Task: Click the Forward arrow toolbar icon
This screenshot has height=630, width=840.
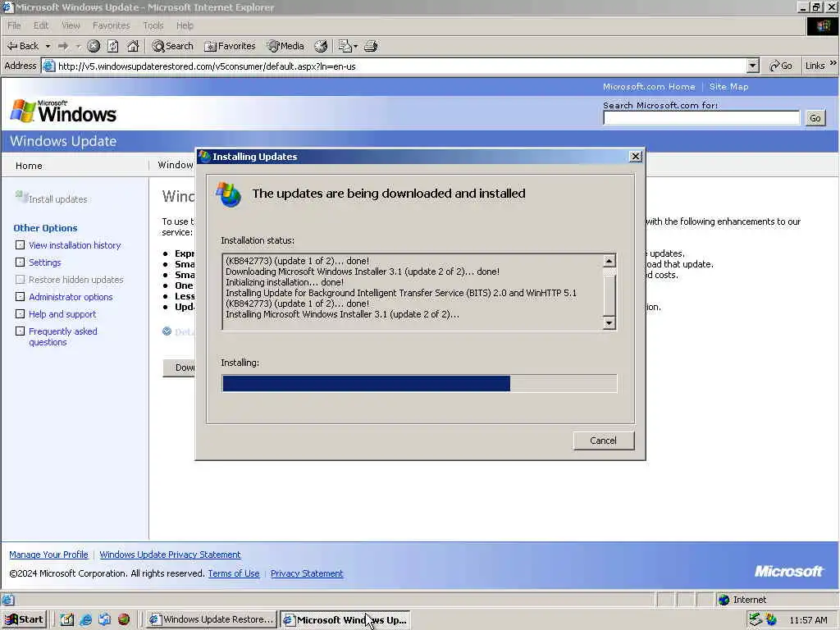Action: click(63, 46)
